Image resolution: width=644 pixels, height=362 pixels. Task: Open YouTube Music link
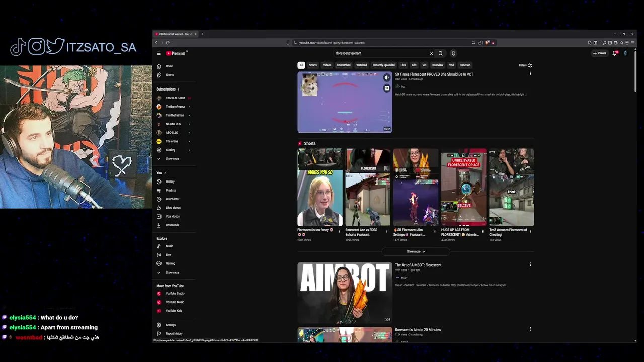pos(175,302)
